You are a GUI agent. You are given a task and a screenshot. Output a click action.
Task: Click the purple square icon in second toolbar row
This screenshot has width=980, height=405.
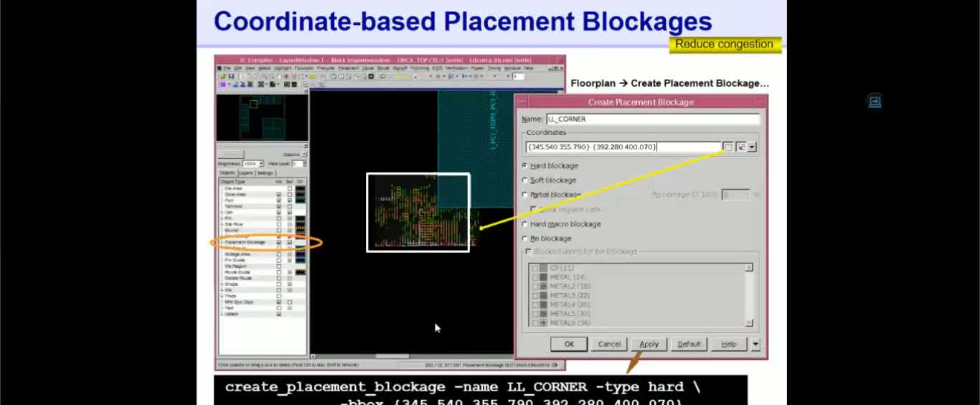pos(223,84)
